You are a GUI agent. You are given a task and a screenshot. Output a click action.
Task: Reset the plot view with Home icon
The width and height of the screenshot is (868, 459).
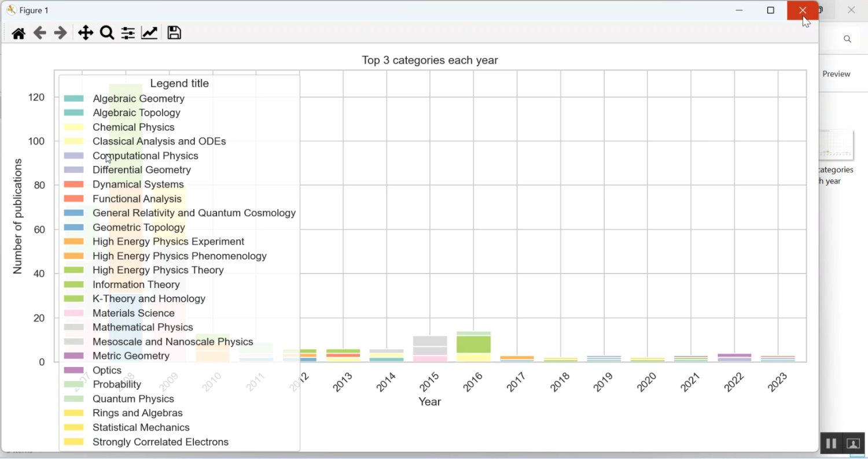click(19, 33)
